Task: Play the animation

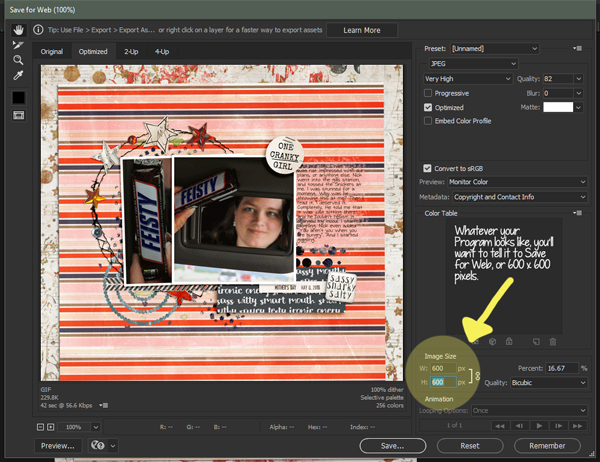Action: coord(539,426)
